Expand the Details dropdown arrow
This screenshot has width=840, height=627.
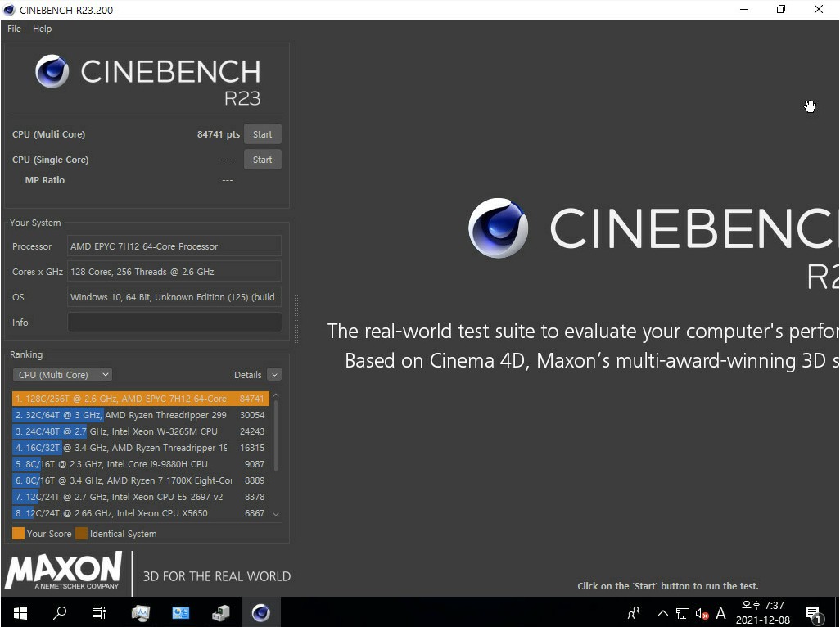[x=274, y=375]
